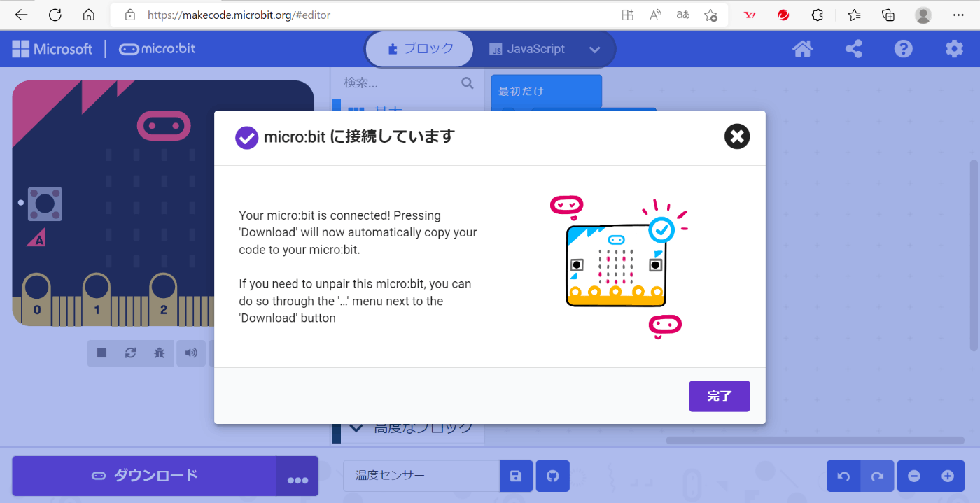Zoom in the workspace with plus icon
The image size is (980, 503).
[x=948, y=476]
